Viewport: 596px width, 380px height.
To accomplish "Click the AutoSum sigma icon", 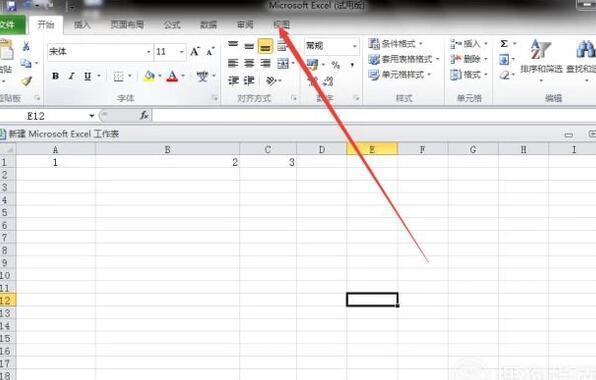I will 504,44.
